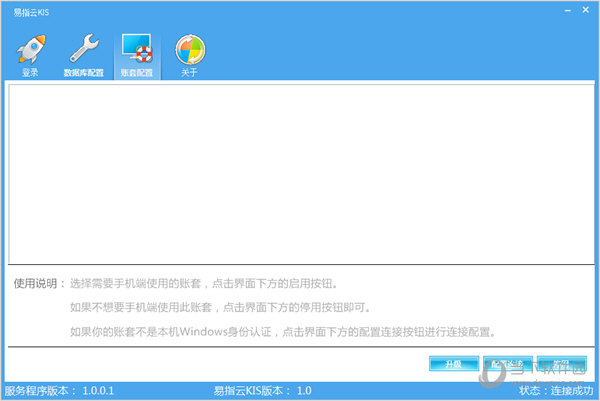Screen dimensions: 600x401
Task: Click the 易指云KIS window title
Action: [31, 12]
